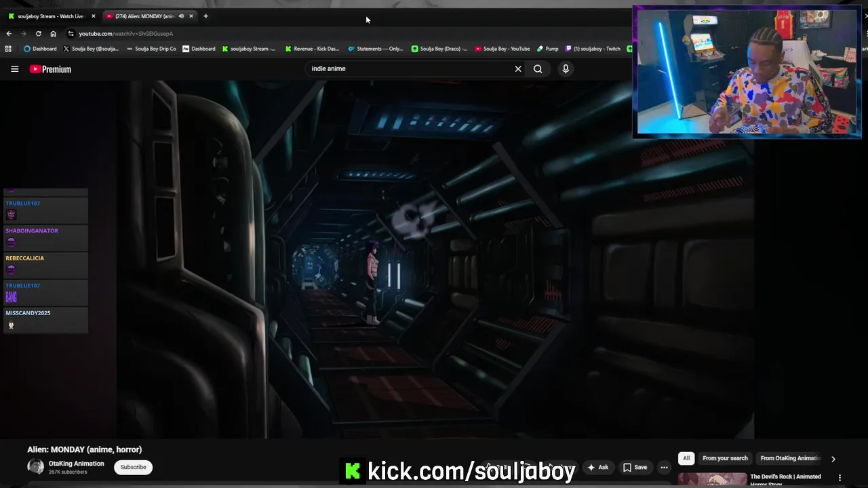
Task: Open the Statements — Only... bookmark
Action: point(376,49)
